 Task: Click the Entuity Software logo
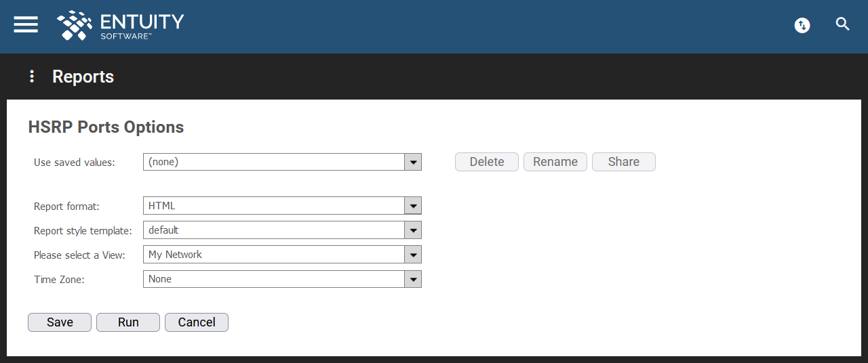pos(121,26)
